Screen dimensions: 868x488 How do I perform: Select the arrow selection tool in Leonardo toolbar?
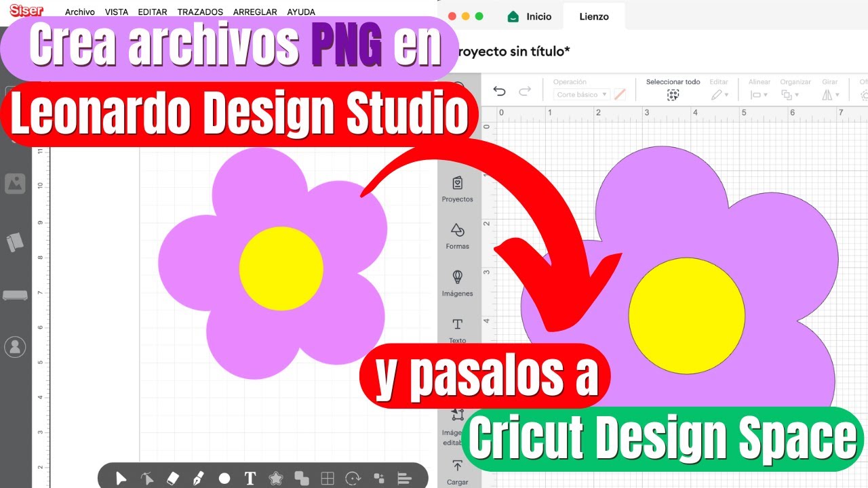click(121, 479)
